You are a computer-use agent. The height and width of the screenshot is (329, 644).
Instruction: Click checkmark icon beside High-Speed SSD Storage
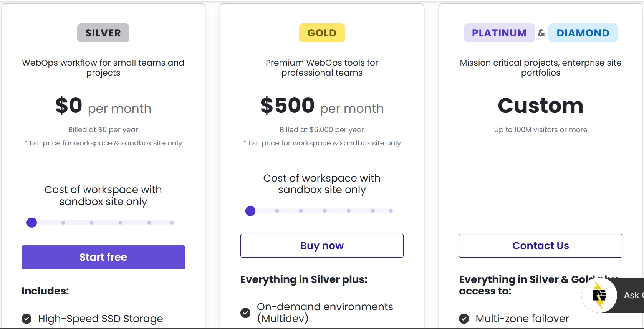(26, 319)
